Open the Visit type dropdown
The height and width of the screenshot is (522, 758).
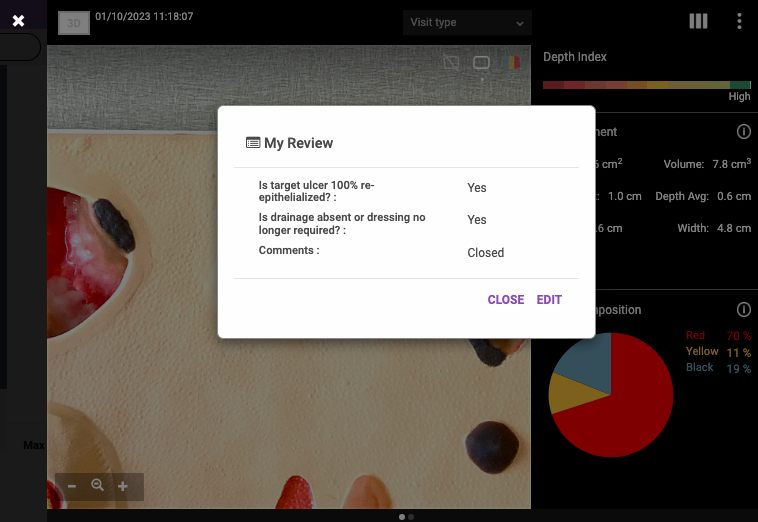click(x=467, y=22)
